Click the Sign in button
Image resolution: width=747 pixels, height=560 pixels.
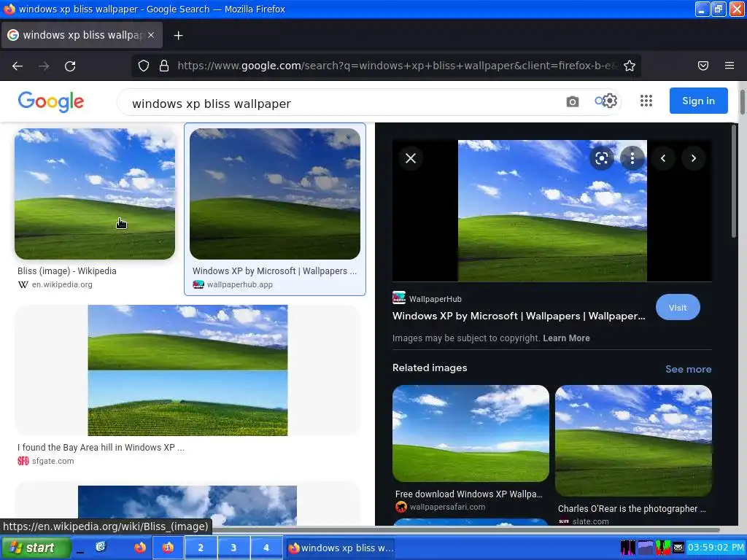pos(698,101)
